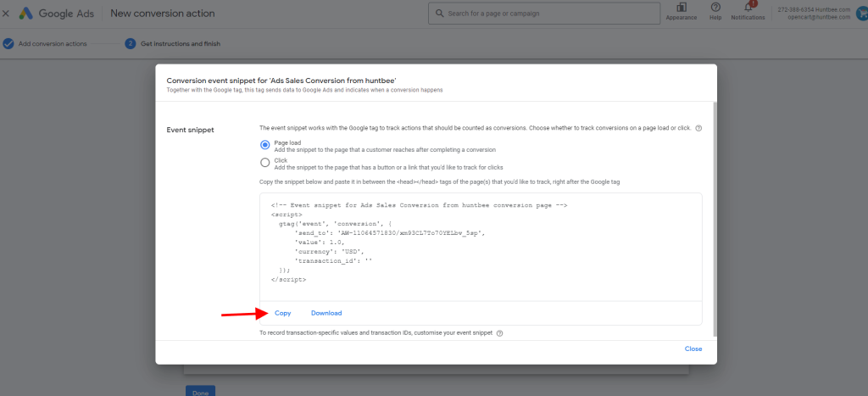Close the conversion event snippet dialog
The image size is (868, 396).
(693, 349)
